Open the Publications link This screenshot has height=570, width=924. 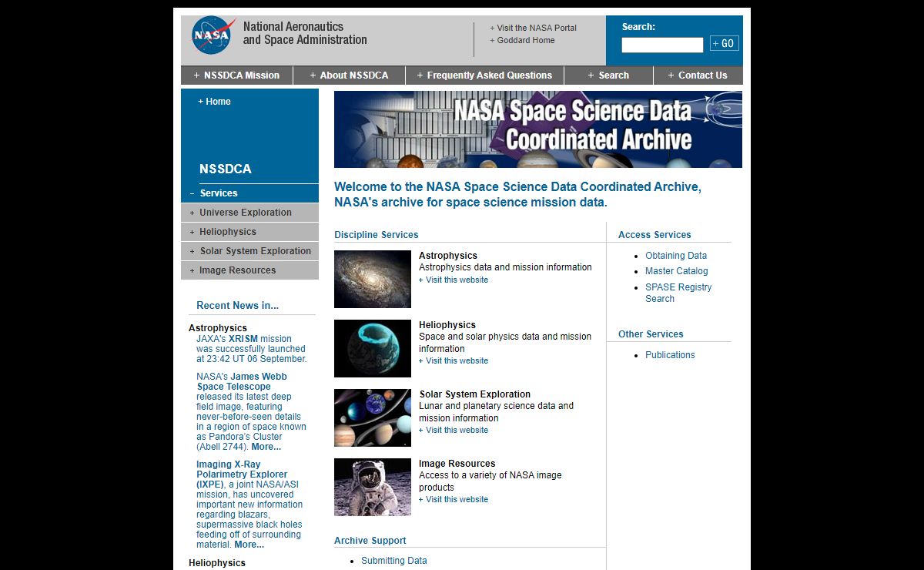(670, 355)
